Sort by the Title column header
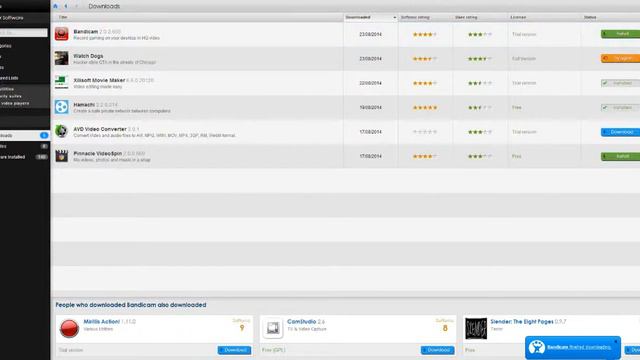640x360 pixels. click(63, 17)
